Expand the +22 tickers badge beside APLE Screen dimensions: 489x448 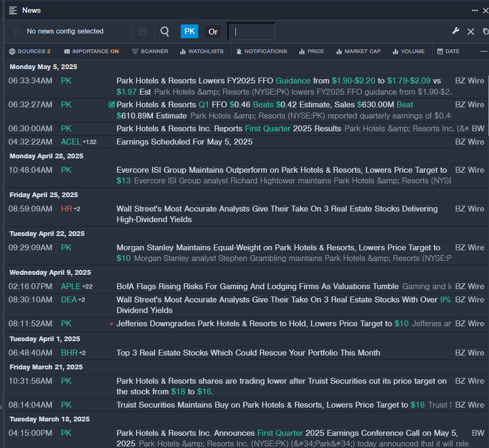[x=87, y=286]
